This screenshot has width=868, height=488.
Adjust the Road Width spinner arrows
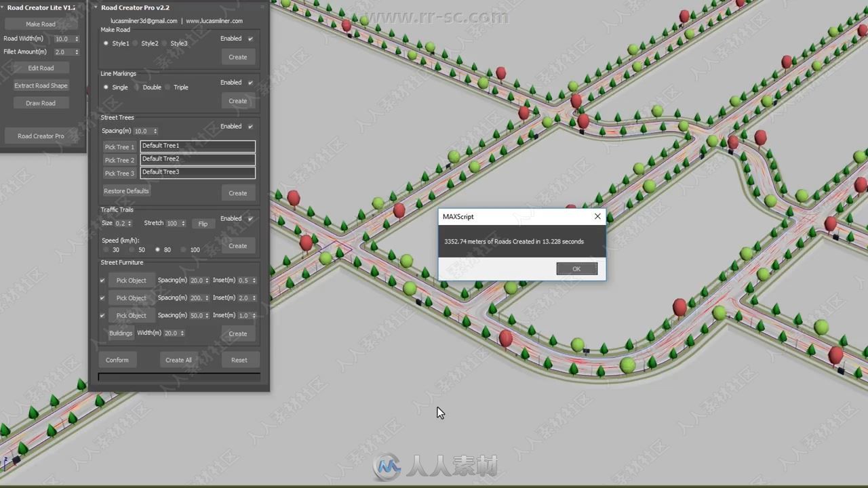tap(77, 39)
